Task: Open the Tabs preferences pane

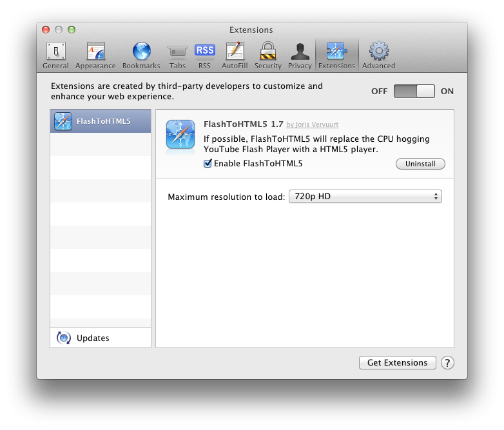Action: 177,55
